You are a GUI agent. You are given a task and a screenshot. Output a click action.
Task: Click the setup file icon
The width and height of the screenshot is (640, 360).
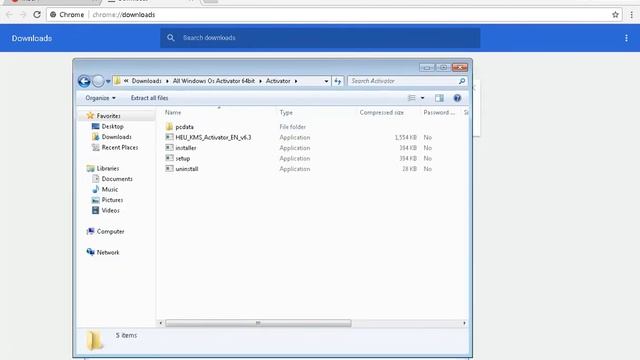pyautogui.click(x=169, y=158)
